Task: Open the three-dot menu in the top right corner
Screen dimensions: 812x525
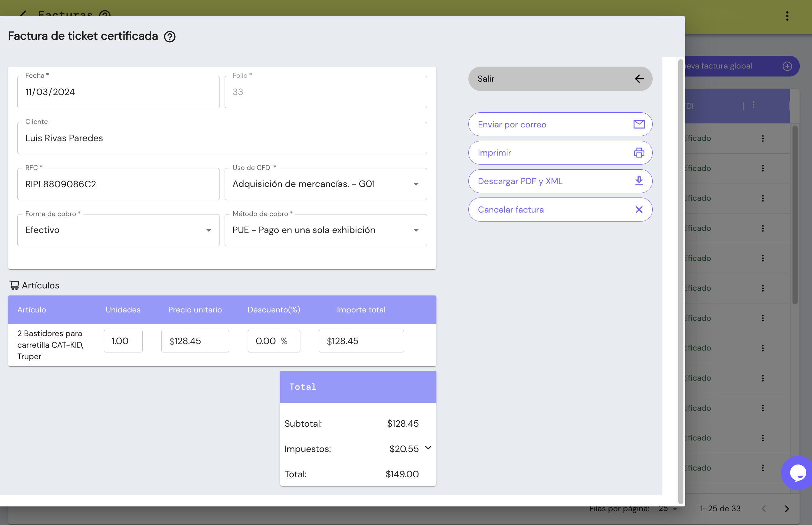Action: pos(787,16)
